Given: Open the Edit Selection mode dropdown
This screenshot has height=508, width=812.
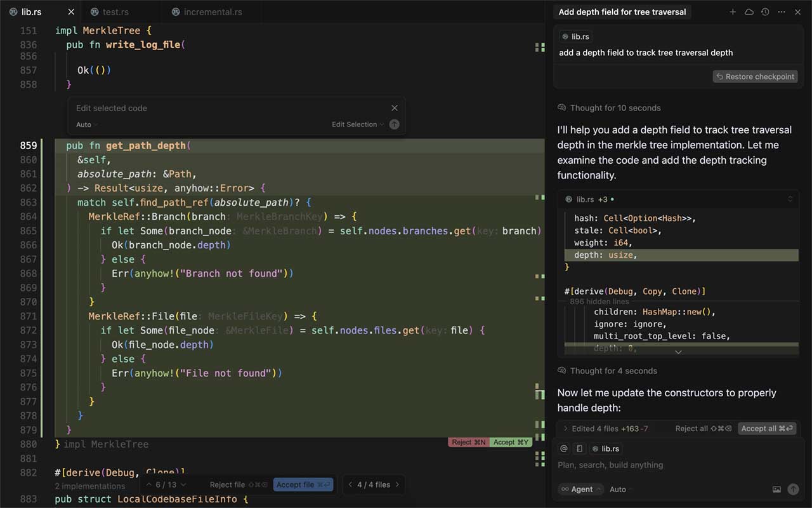Looking at the screenshot, I should tap(358, 124).
